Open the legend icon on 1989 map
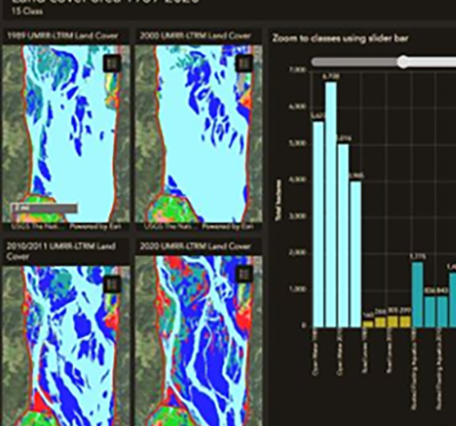Viewport: 456px width, 426px height. 112,63
